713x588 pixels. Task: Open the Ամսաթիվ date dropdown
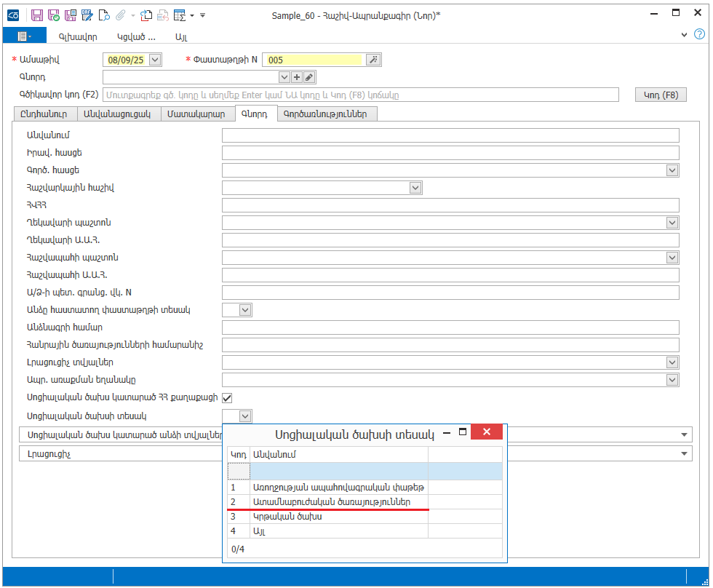tap(154, 60)
